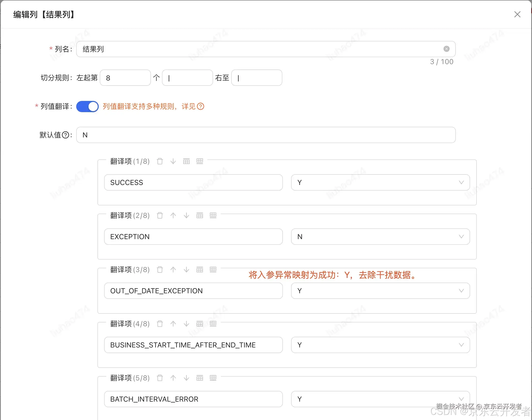Move translation item 1/8 down
This screenshot has height=420, width=532.
click(x=173, y=161)
